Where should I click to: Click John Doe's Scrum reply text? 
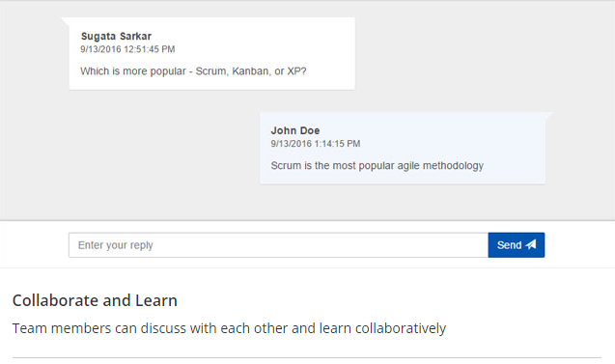pyautogui.click(x=377, y=166)
